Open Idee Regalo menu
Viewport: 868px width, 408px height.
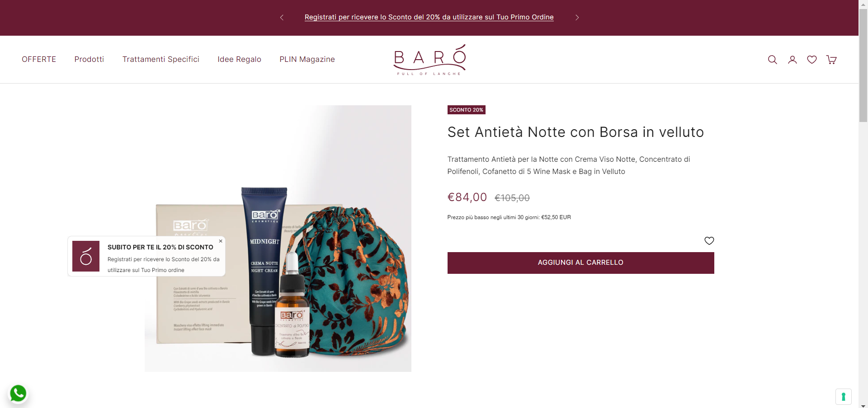[x=239, y=59]
